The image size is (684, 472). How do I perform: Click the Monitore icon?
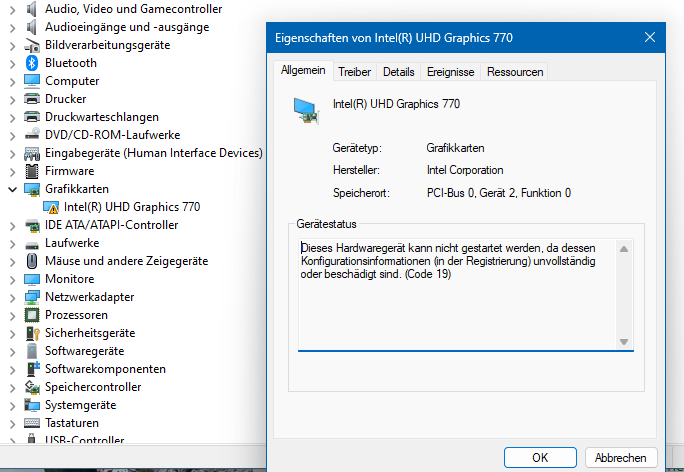[x=32, y=279]
